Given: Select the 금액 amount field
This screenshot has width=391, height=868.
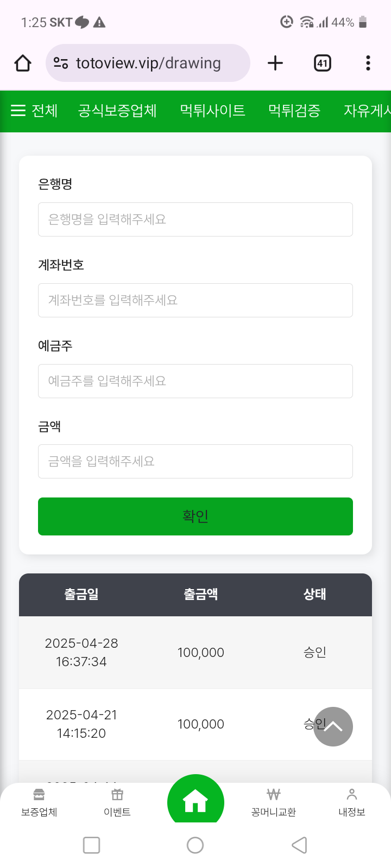Looking at the screenshot, I should click(x=195, y=462).
